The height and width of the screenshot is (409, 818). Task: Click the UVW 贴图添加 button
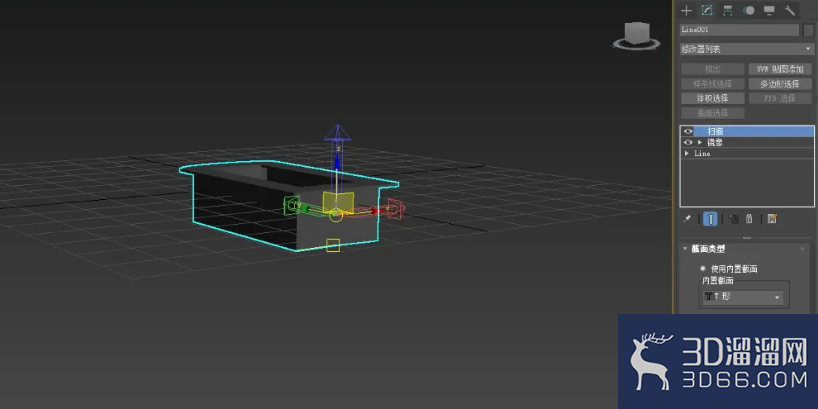[780, 69]
